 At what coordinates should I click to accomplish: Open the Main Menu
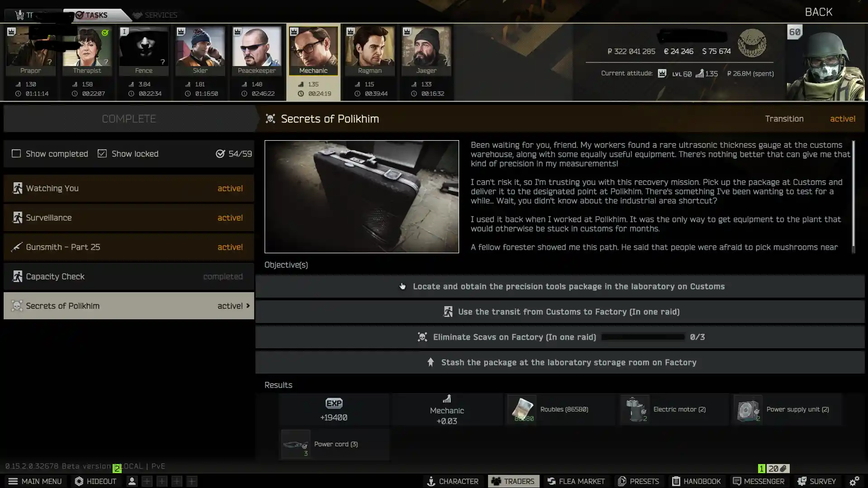(35, 481)
